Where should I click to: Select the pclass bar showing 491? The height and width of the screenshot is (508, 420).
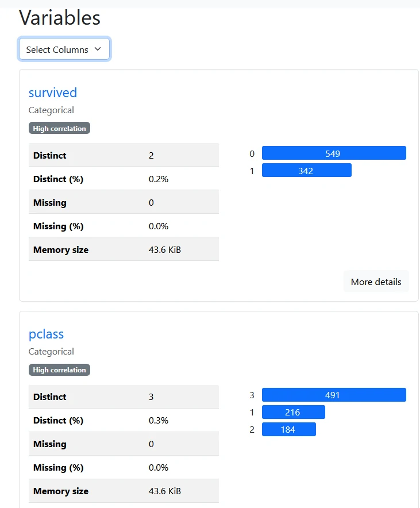coord(334,395)
